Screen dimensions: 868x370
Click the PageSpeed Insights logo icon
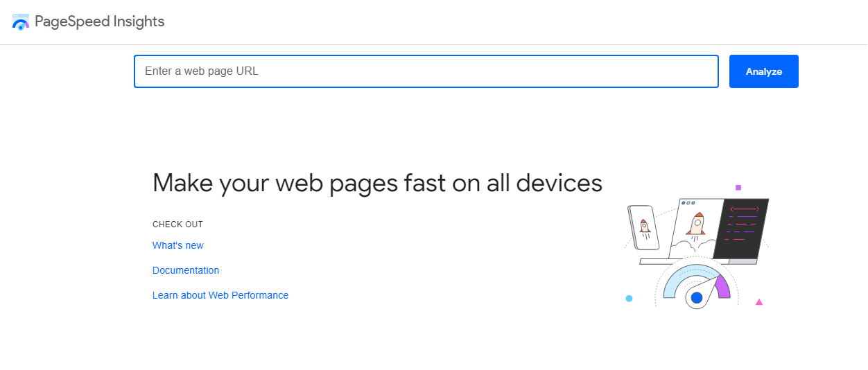click(21, 22)
